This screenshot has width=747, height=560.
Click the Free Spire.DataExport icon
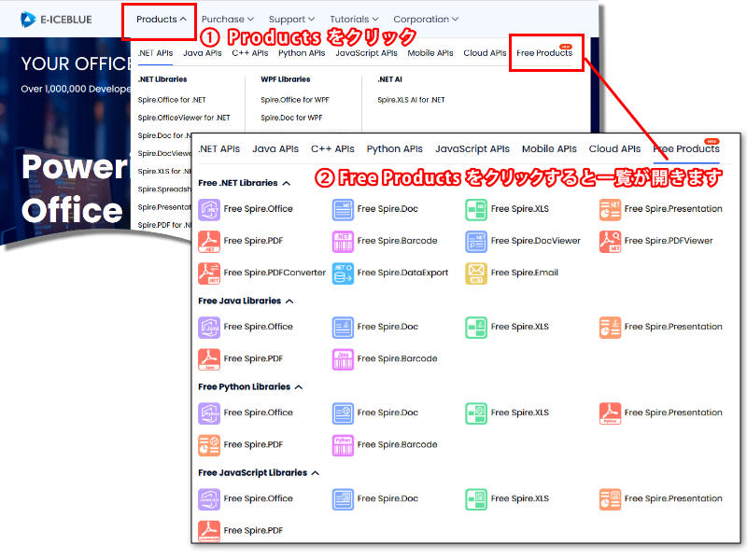point(343,273)
